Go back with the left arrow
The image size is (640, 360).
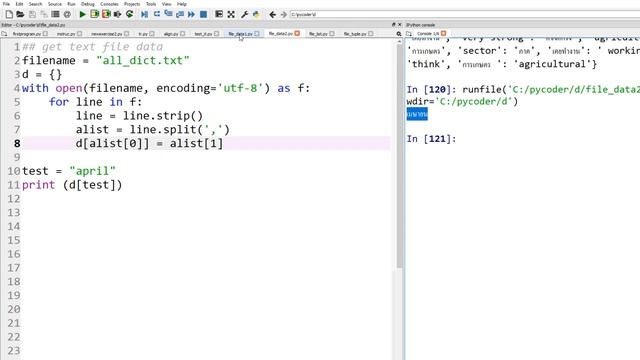[x=272, y=14]
